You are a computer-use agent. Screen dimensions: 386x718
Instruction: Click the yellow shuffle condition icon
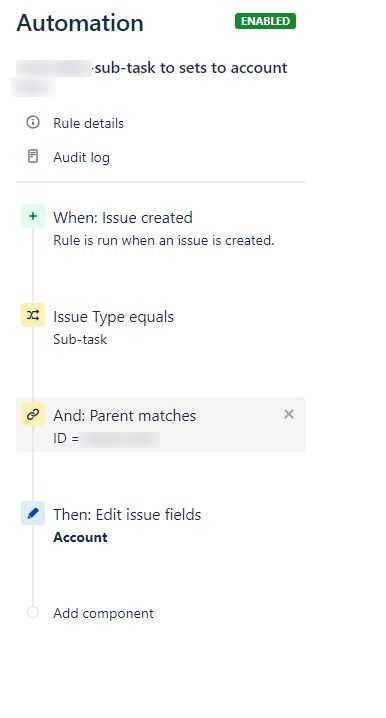pyautogui.click(x=33, y=315)
